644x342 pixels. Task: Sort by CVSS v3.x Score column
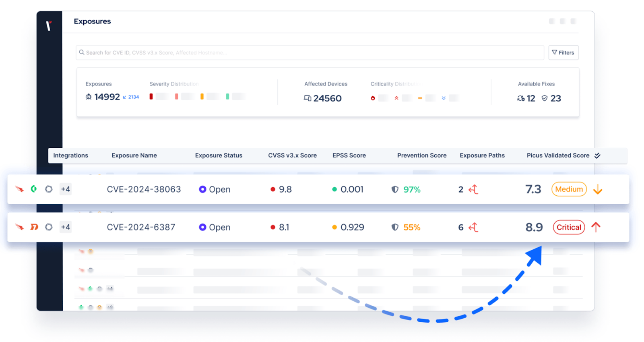coord(292,155)
